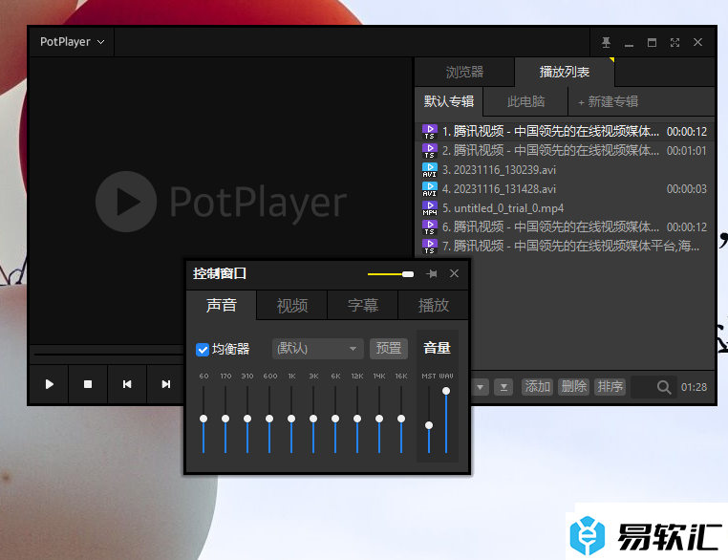Adjust the 16K equalizer slider
This screenshot has width=728, height=560.
pyautogui.click(x=401, y=419)
